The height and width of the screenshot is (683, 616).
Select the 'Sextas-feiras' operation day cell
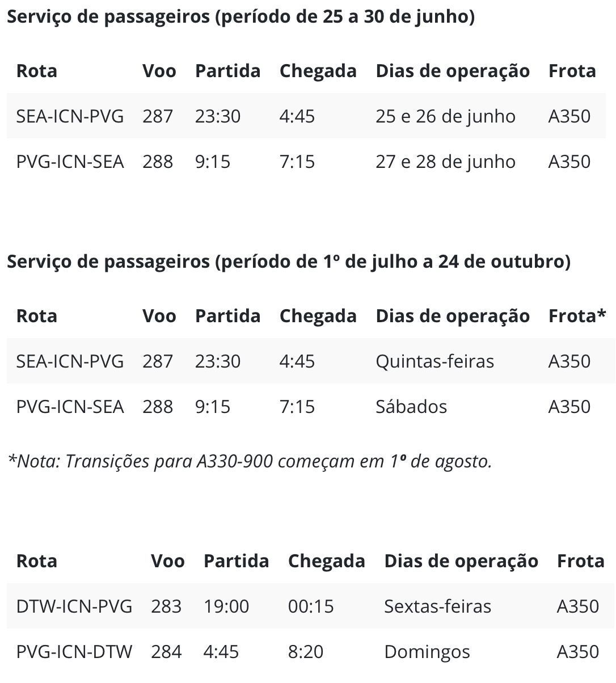(x=437, y=606)
